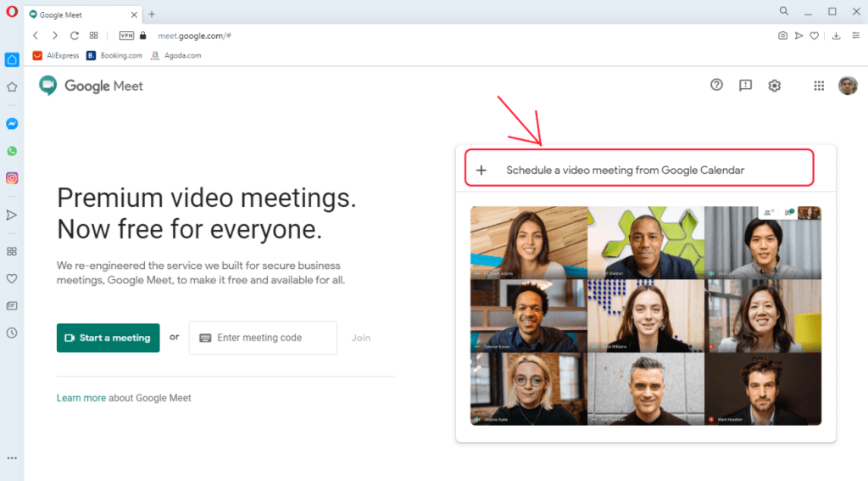Open the heart pinboards sidebar icon
The width and height of the screenshot is (868, 481).
12,279
